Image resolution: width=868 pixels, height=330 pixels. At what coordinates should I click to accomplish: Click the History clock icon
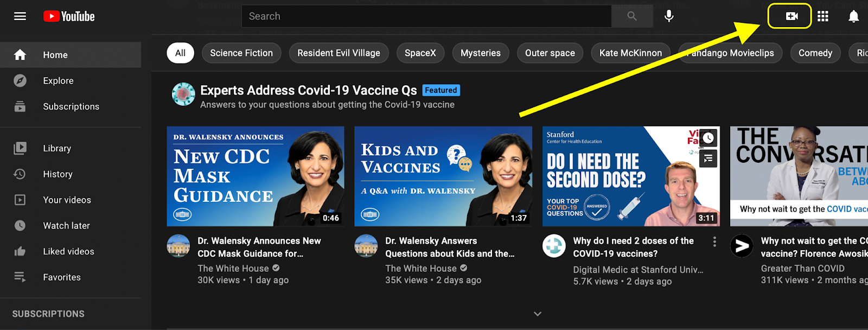pos(20,174)
